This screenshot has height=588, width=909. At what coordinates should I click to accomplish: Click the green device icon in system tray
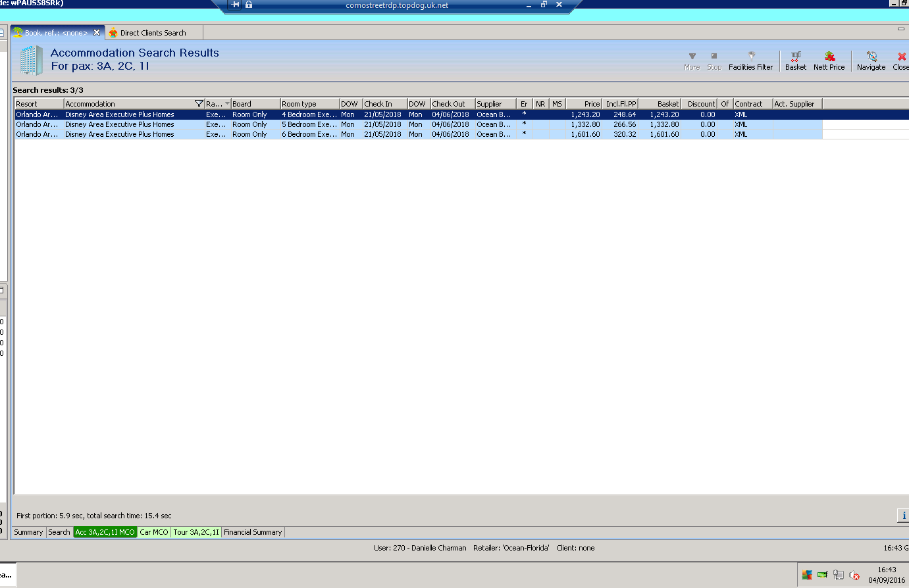click(x=823, y=575)
